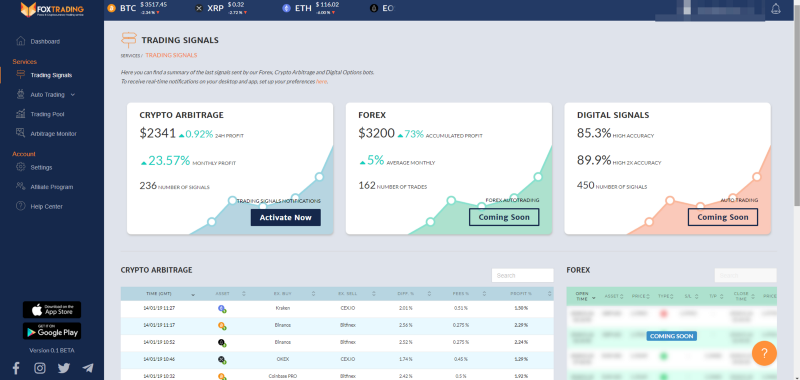Viewport: 800px width, 380px height.
Task: Click the large Trading Signals header icon
Action: [x=129, y=40]
